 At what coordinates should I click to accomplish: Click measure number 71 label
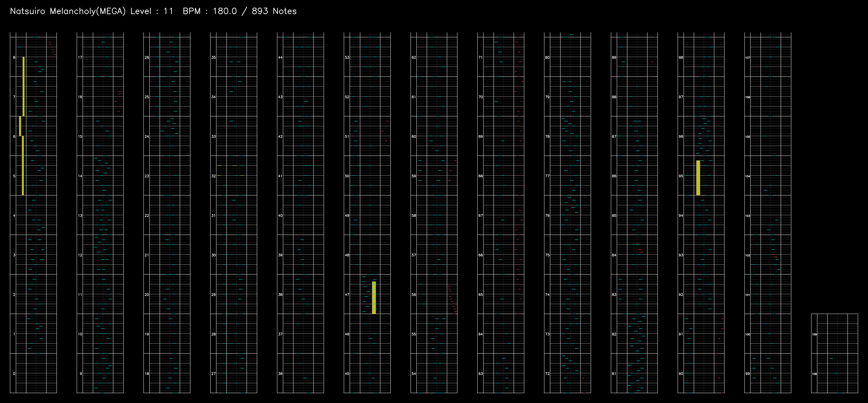click(481, 57)
